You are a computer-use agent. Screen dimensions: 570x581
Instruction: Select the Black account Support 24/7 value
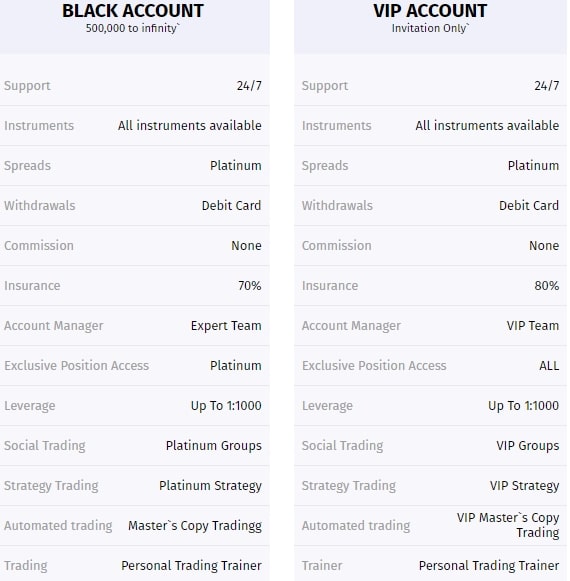click(x=249, y=86)
